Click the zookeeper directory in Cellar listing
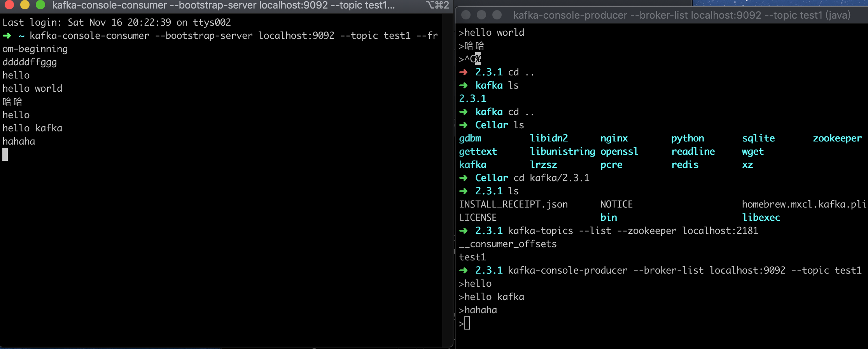 tap(837, 138)
